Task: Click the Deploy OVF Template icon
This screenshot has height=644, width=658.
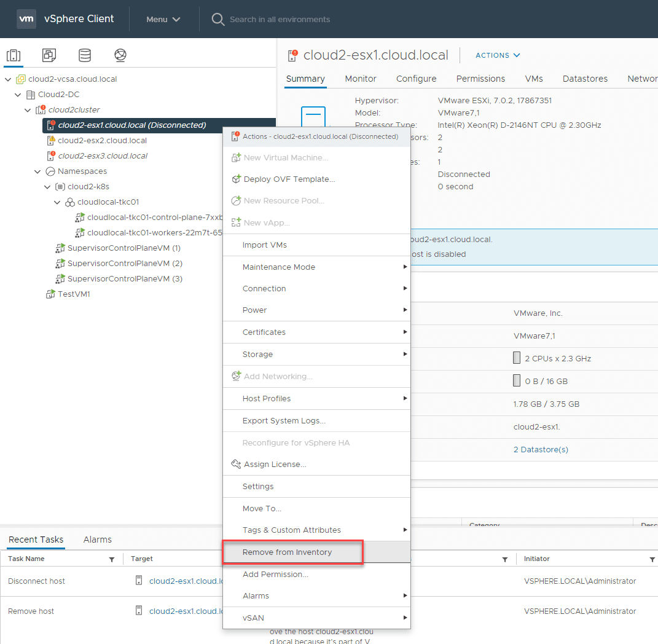Action: click(236, 179)
